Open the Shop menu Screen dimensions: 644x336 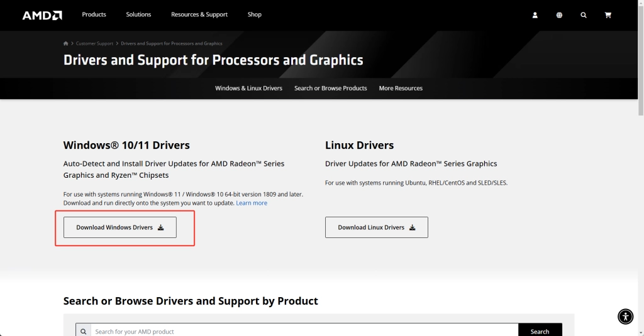pyautogui.click(x=254, y=14)
